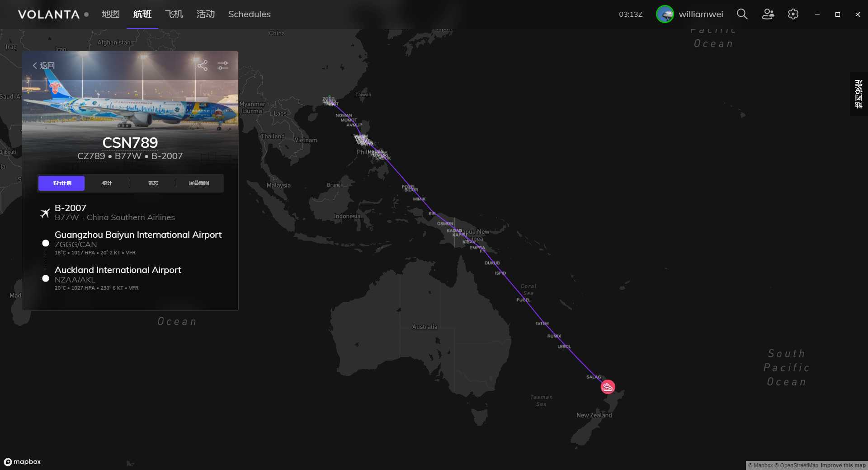Open the OpenStreetMap attribution link
The width and height of the screenshot is (868, 470).
tap(796, 465)
